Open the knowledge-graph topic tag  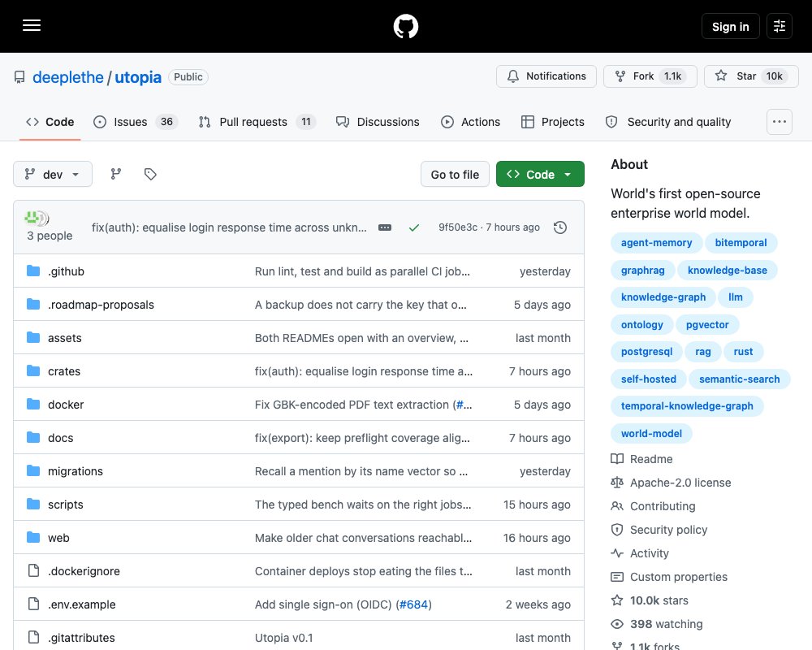[x=663, y=297]
